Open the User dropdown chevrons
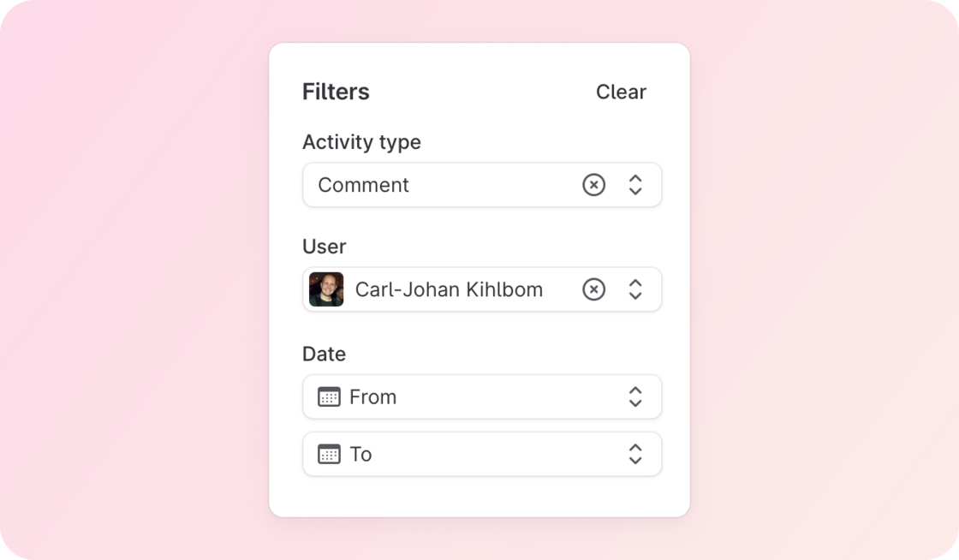This screenshot has height=560, width=959. [x=635, y=289]
